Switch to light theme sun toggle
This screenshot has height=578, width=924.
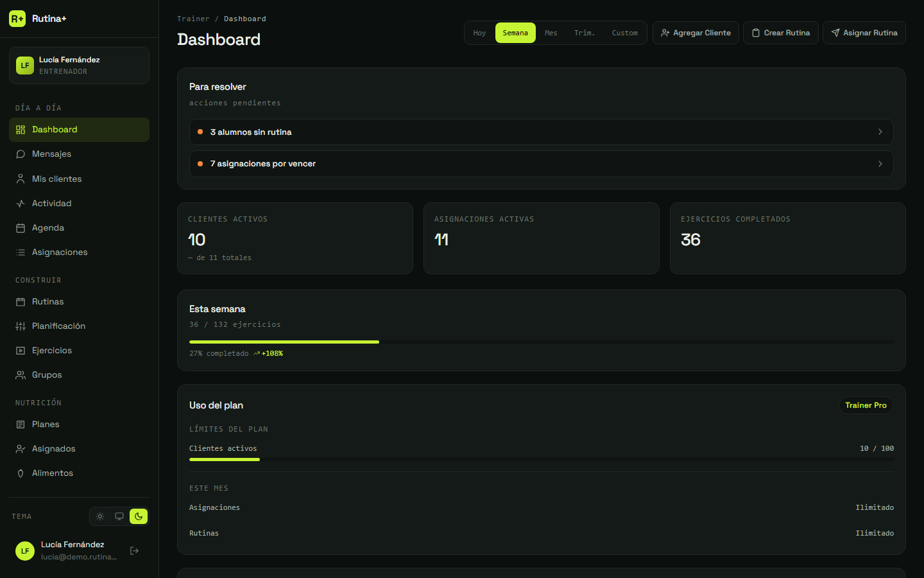(x=100, y=516)
